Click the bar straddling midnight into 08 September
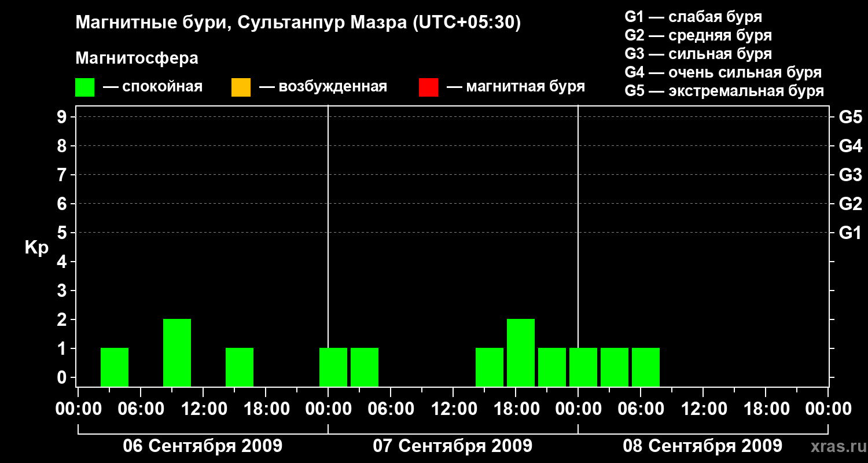 583,367
